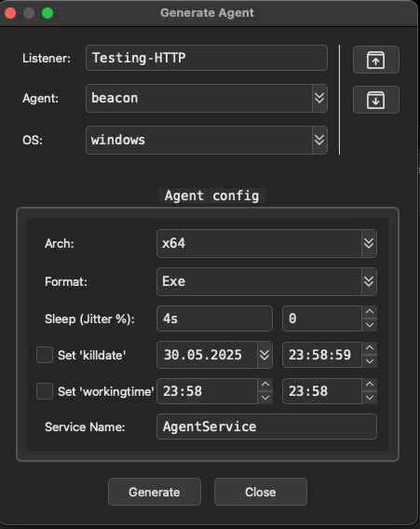Open the killdate date picker dropdown
Image resolution: width=420 pixels, height=529 pixels.
[264, 355]
